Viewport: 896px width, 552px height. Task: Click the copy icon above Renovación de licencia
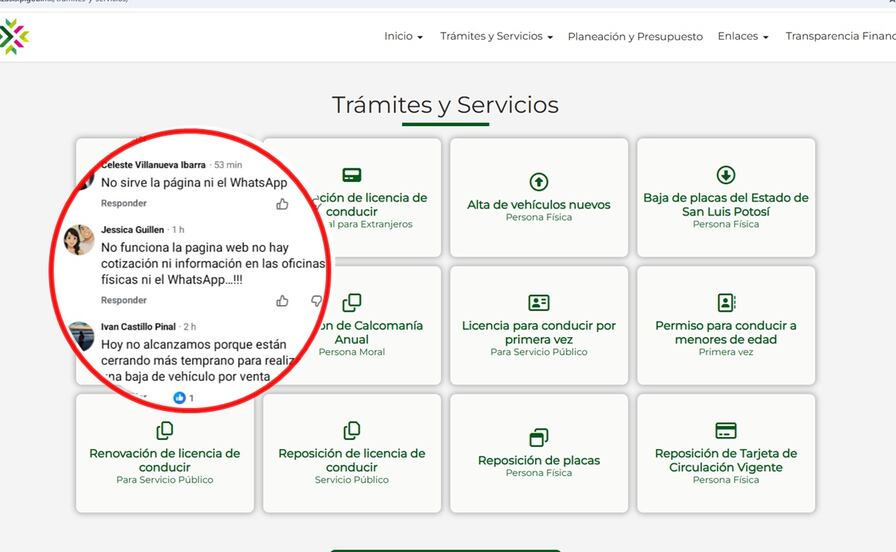165,430
